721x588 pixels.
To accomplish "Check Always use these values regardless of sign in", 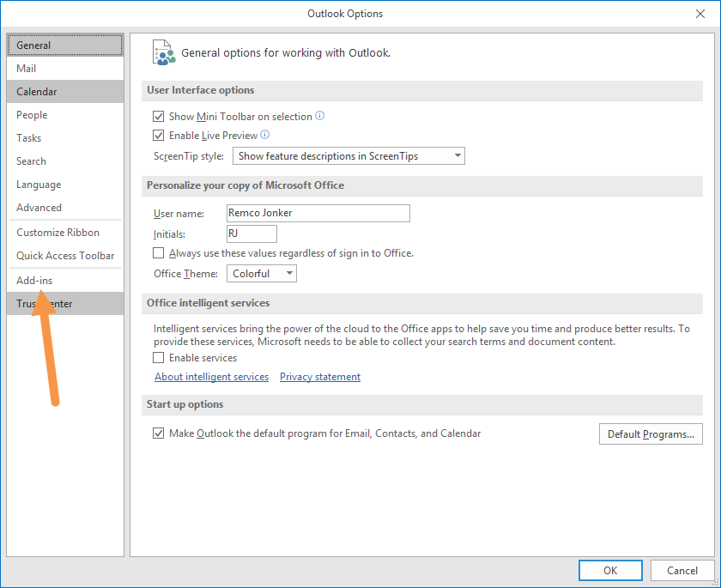I will pyautogui.click(x=158, y=253).
